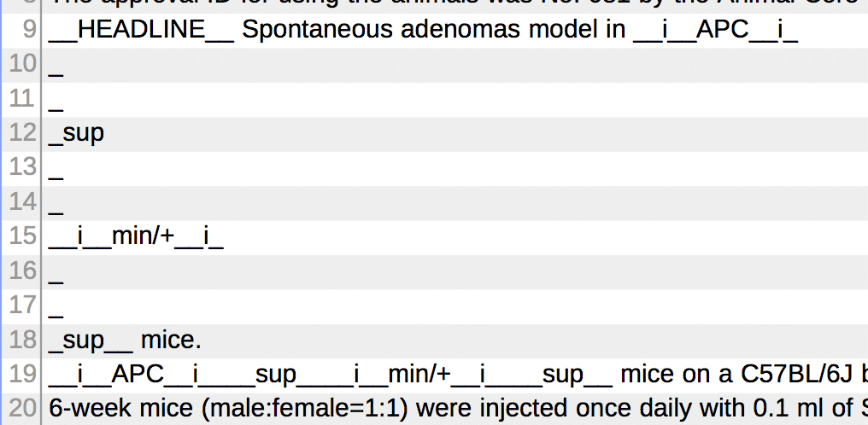Screen dimensions: 868x425
Task: Click line number 9 in gutter
Action: pyautogui.click(x=29, y=30)
